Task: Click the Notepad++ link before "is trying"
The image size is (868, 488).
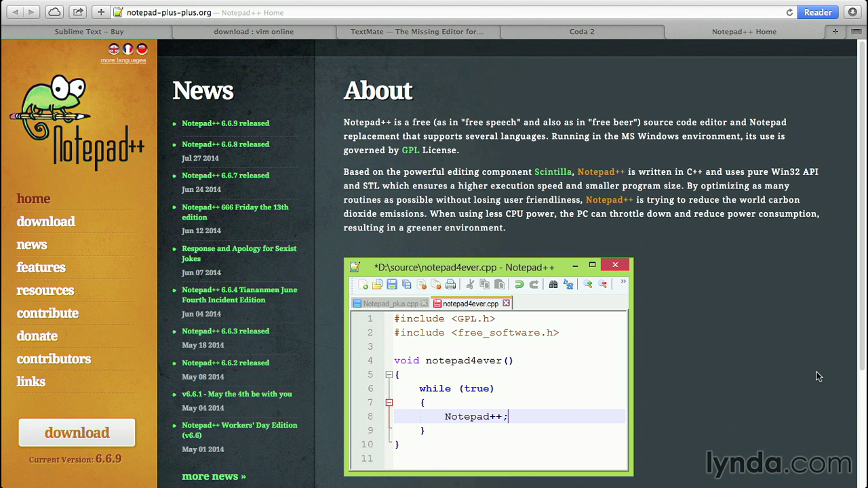Action: click(x=609, y=200)
